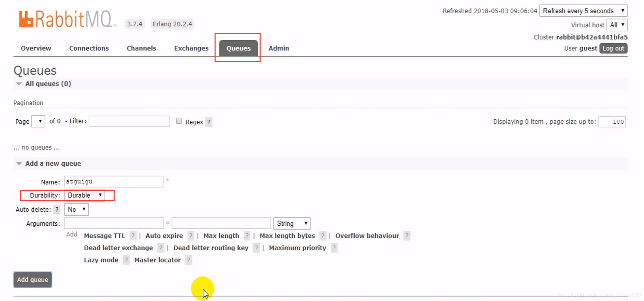Open the Page number dropdown
This screenshot has height=301, width=644.
(x=38, y=121)
